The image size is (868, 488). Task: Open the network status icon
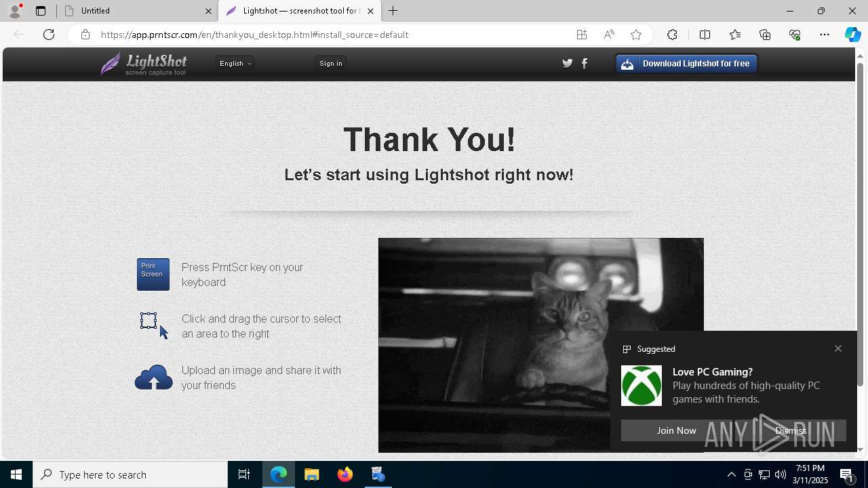764,474
